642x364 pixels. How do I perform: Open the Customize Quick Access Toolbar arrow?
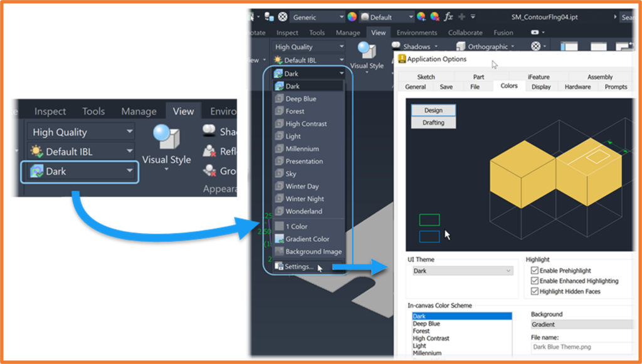click(x=473, y=17)
